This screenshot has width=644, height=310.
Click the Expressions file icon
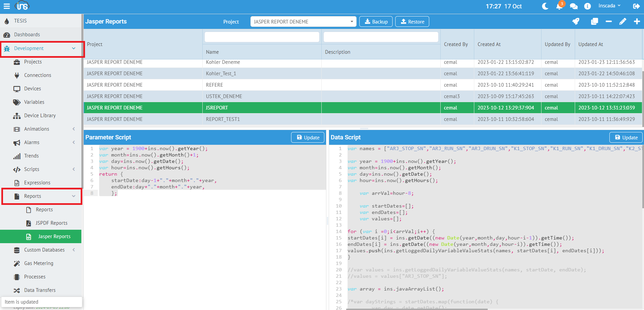point(17,183)
